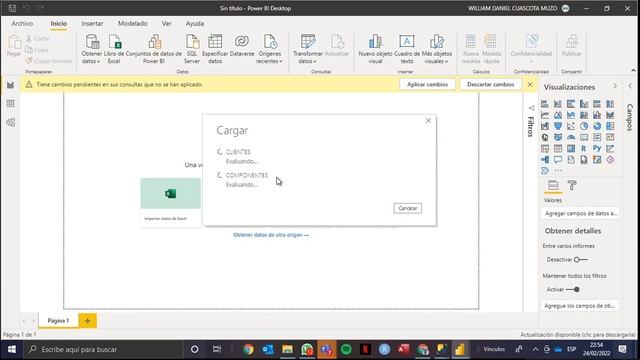Viewport: 640px width, 360px height.
Task: Expand the Orígenes recientes dropdown
Action: point(269,49)
